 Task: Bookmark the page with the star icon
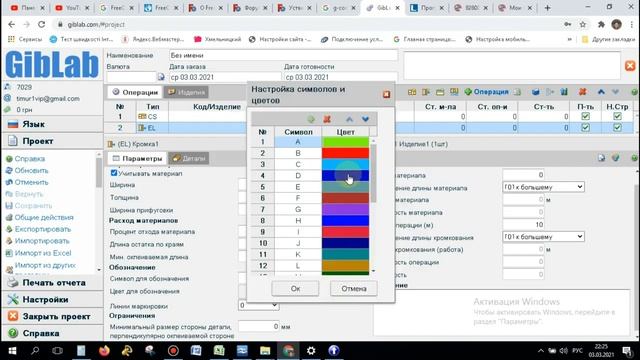pyautogui.click(x=583, y=24)
